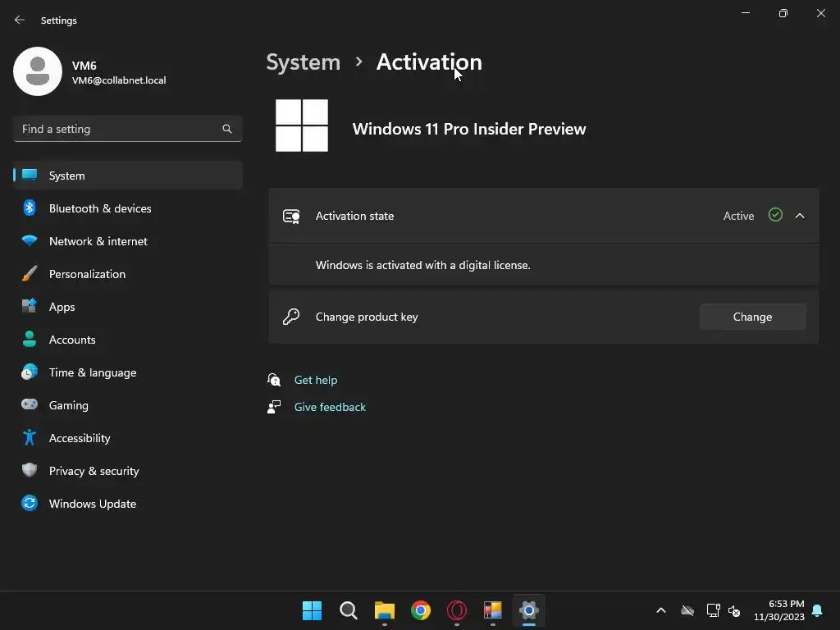The width and height of the screenshot is (840, 630).
Task: Open the Windows Start menu
Action: (312, 610)
